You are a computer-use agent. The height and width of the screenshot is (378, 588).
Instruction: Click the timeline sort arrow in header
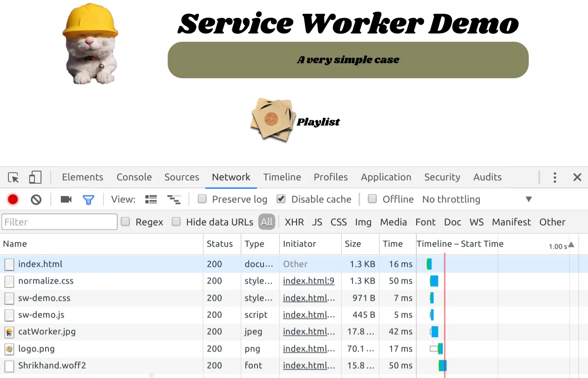tap(571, 245)
